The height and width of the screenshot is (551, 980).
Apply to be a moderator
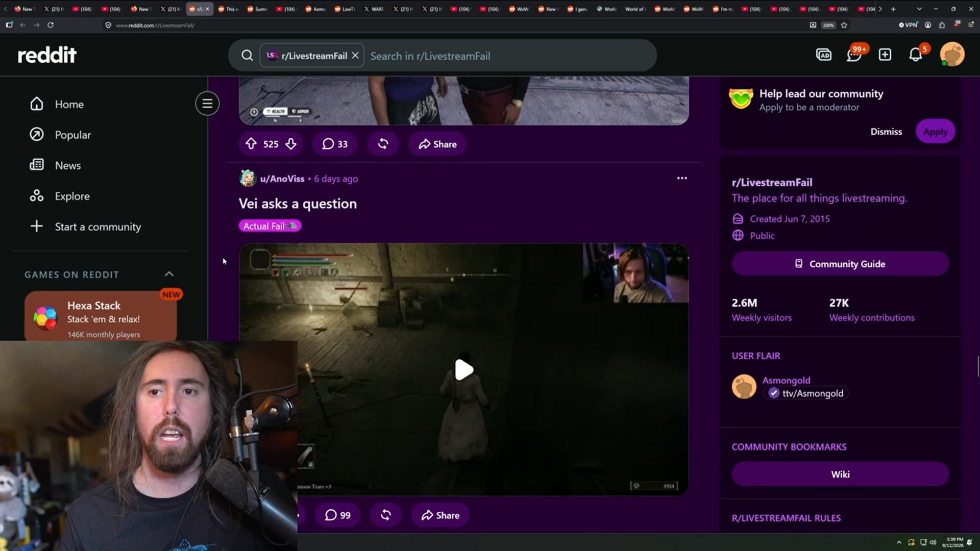tap(935, 132)
